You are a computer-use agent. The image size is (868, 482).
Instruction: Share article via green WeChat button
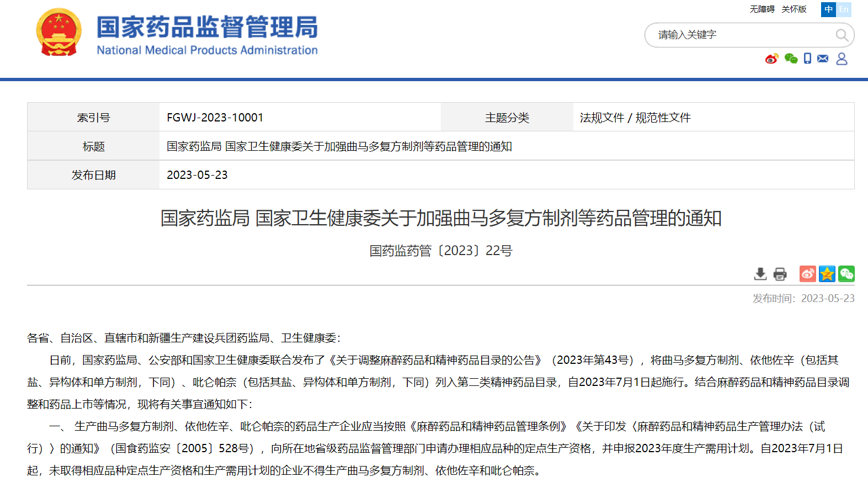click(x=846, y=274)
